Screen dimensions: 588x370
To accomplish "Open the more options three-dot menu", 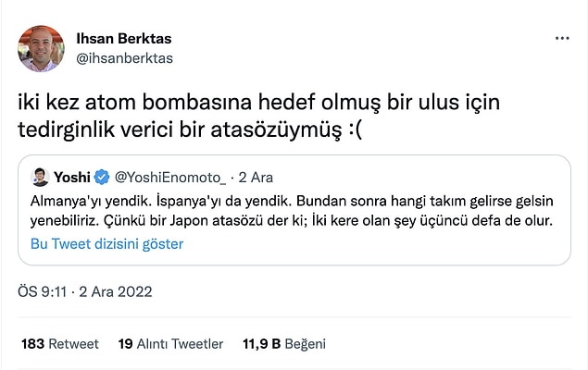I will (x=562, y=39).
